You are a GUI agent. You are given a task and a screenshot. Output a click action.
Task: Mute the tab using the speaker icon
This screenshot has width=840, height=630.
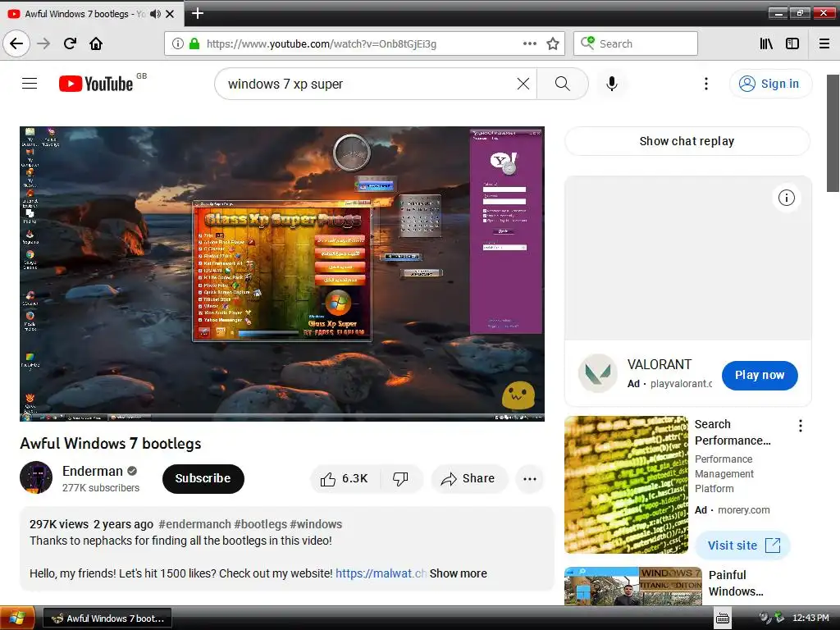155,14
